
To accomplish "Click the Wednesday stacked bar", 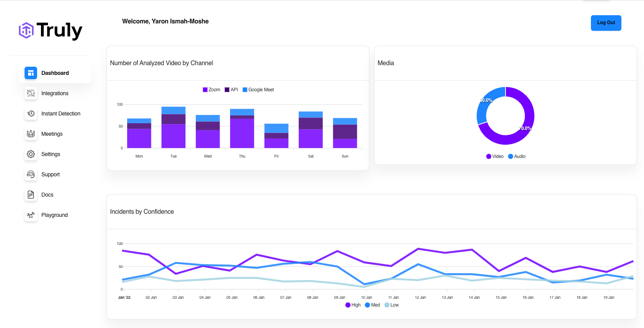I will pos(208,131).
